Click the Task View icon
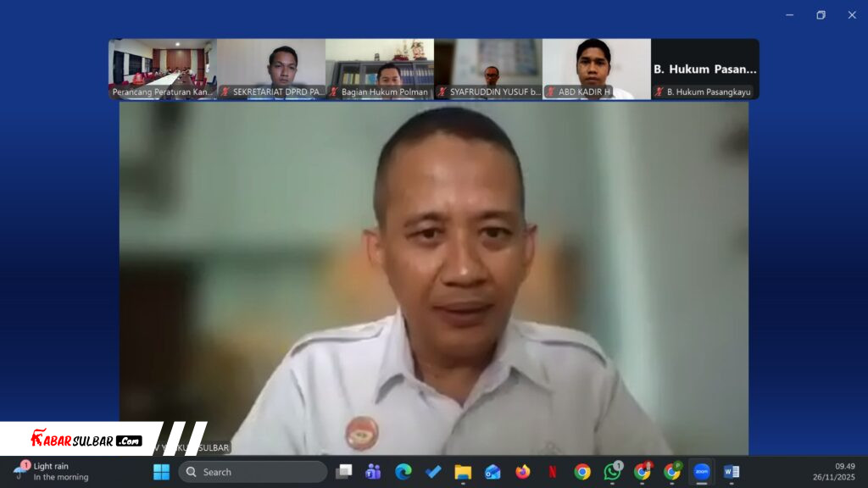The width and height of the screenshot is (868, 488). click(343, 472)
